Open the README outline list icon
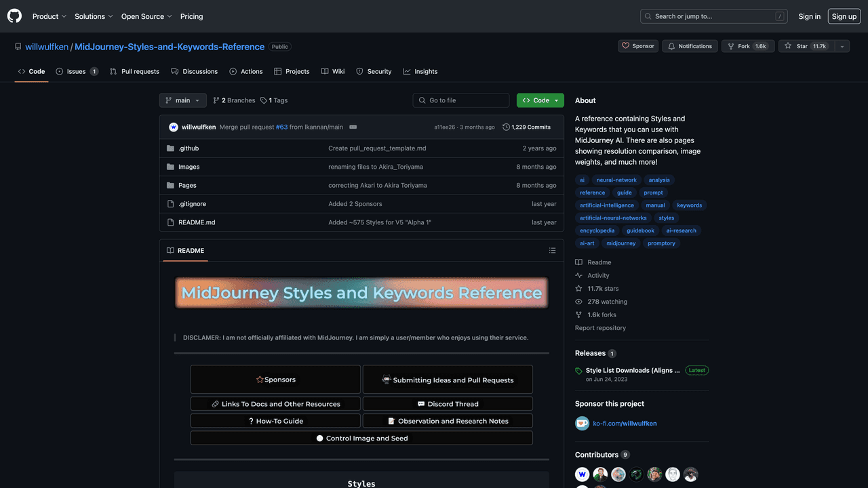Viewport: 868px width, 488px height. click(553, 251)
